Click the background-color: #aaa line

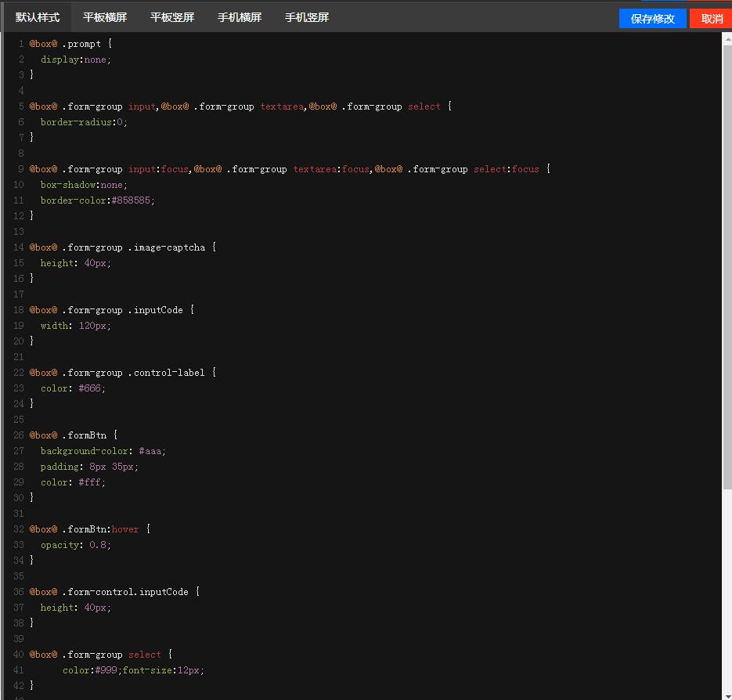(x=103, y=451)
